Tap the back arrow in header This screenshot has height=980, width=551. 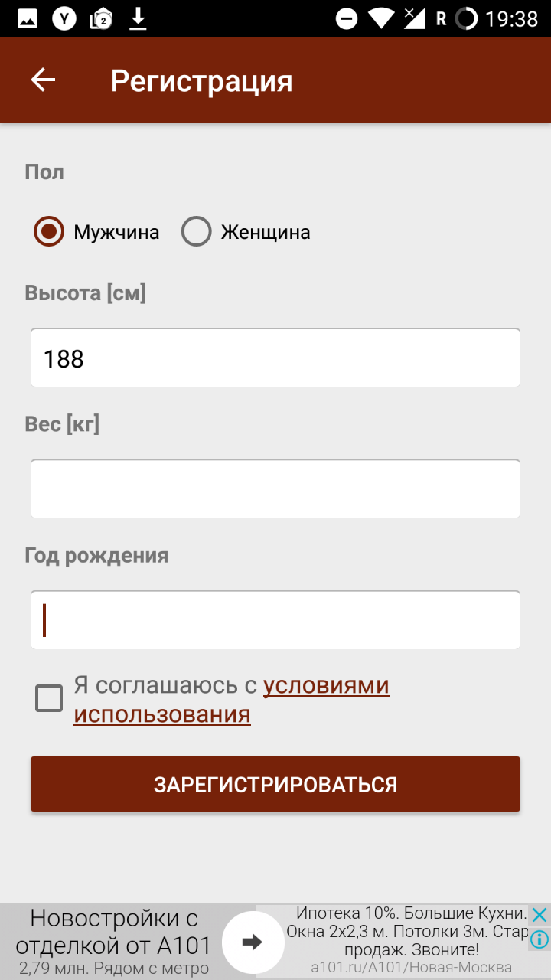click(x=43, y=80)
